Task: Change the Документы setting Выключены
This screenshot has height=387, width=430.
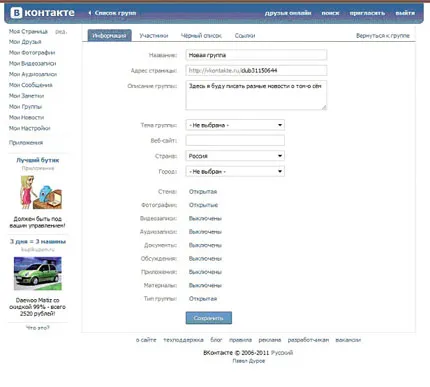Action: click(x=205, y=245)
